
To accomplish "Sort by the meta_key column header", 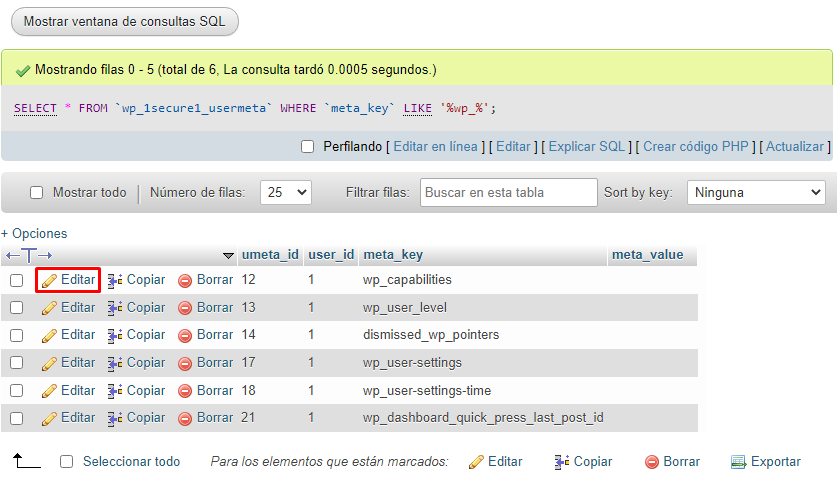I will tap(393, 255).
